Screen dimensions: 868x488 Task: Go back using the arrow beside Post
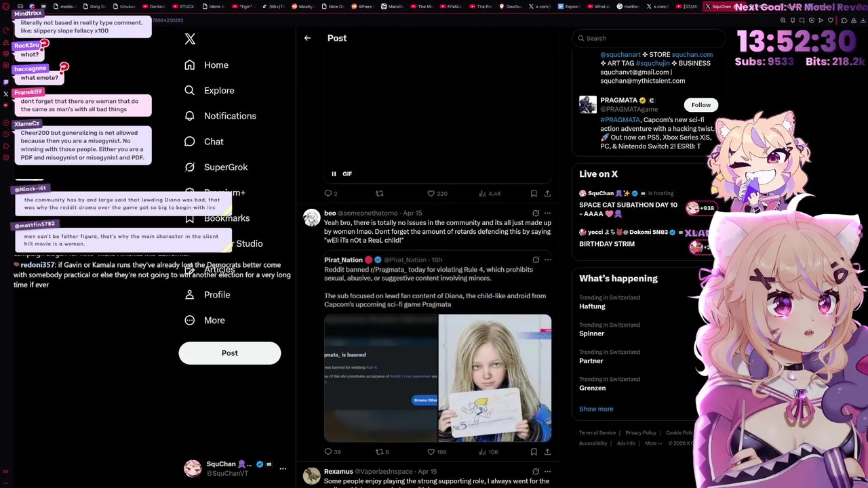[x=307, y=38]
